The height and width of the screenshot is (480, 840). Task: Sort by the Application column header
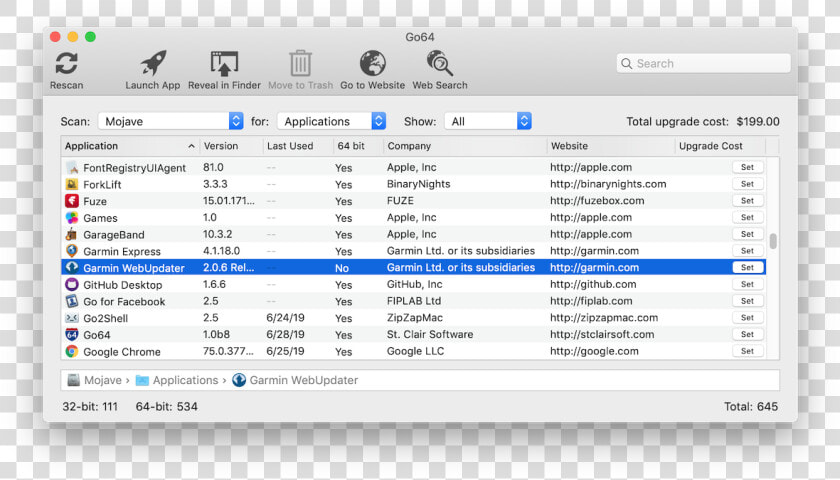pos(130,146)
